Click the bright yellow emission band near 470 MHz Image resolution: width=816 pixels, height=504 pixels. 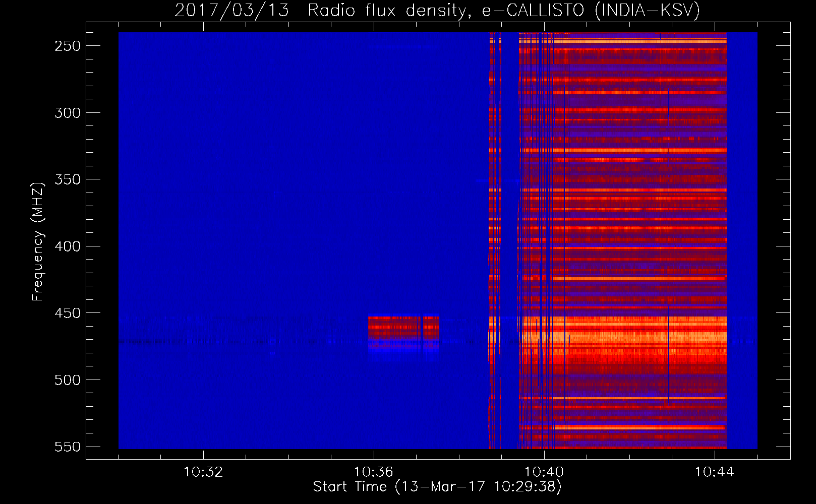tap(623, 337)
